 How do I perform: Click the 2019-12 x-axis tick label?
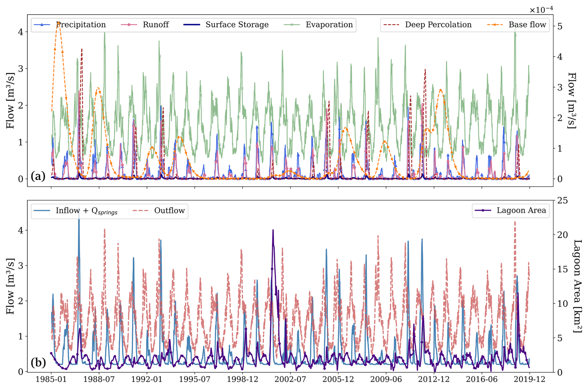tap(529, 379)
